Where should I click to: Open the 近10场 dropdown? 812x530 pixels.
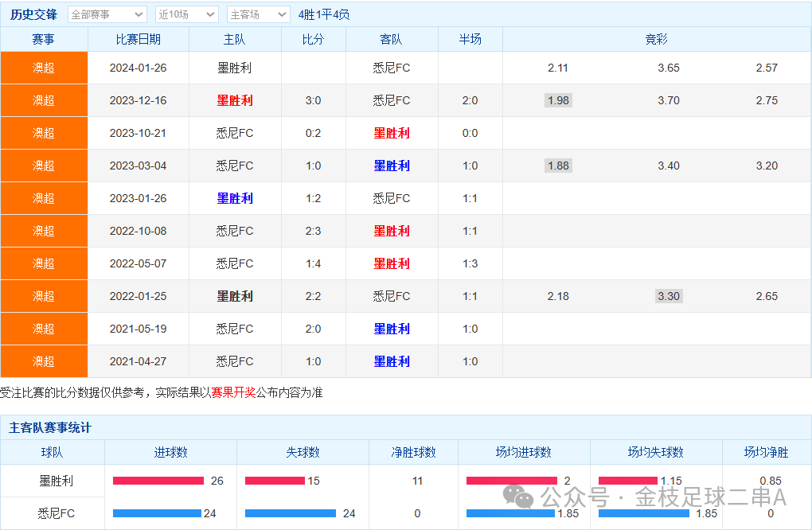187,14
